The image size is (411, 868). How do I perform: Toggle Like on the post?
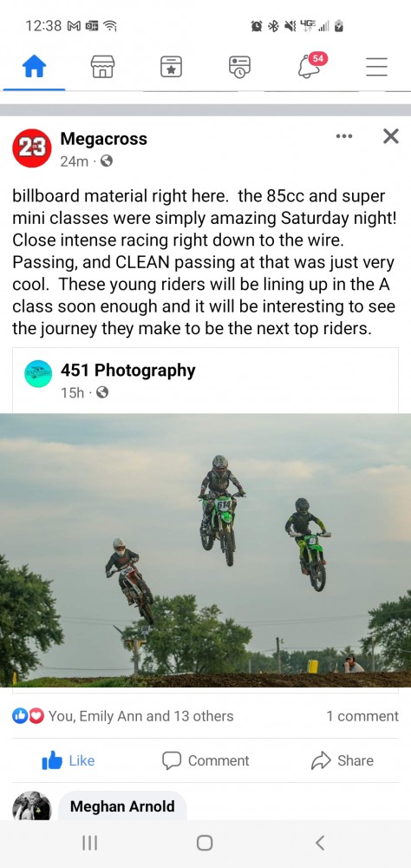68,761
